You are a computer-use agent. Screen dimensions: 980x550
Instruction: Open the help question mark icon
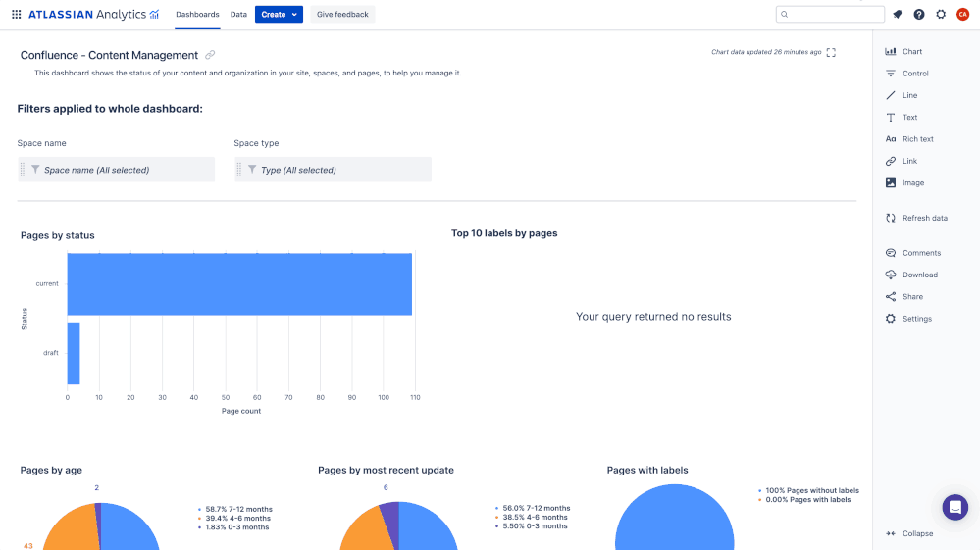click(x=919, y=15)
